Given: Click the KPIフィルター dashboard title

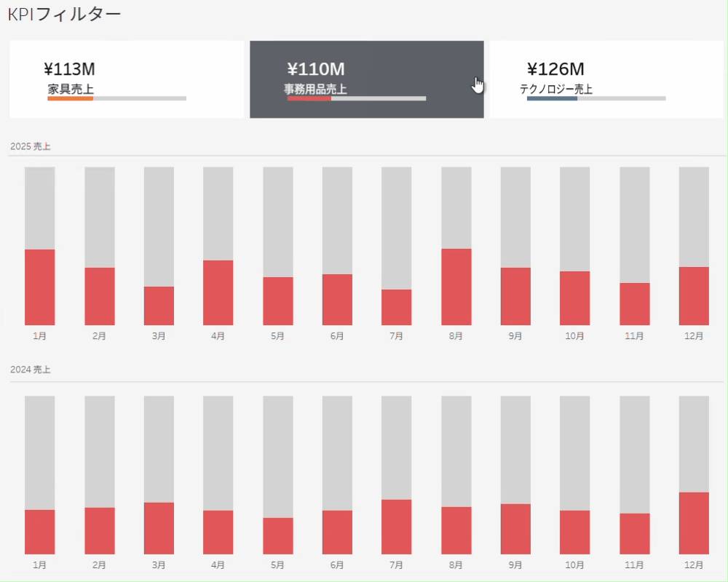Looking at the screenshot, I should click(64, 14).
